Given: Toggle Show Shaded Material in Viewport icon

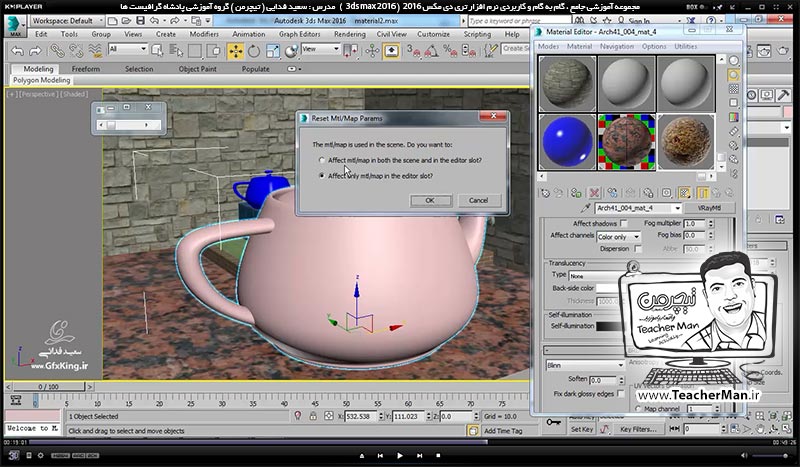Looking at the screenshot, I should coord(685,193).
